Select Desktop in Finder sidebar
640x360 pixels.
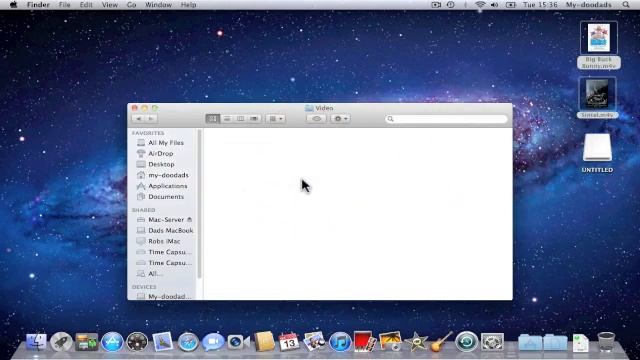pos(162,164)
